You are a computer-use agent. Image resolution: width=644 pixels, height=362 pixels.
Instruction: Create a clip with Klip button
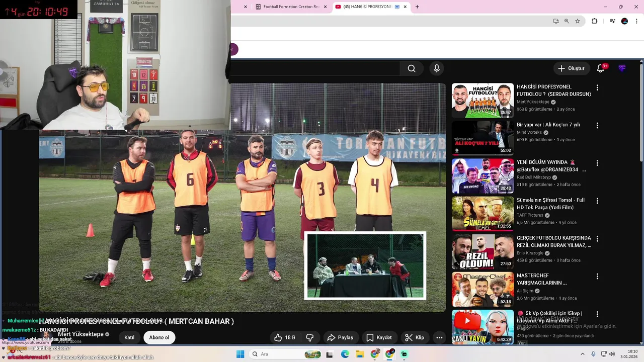(415, 337)
